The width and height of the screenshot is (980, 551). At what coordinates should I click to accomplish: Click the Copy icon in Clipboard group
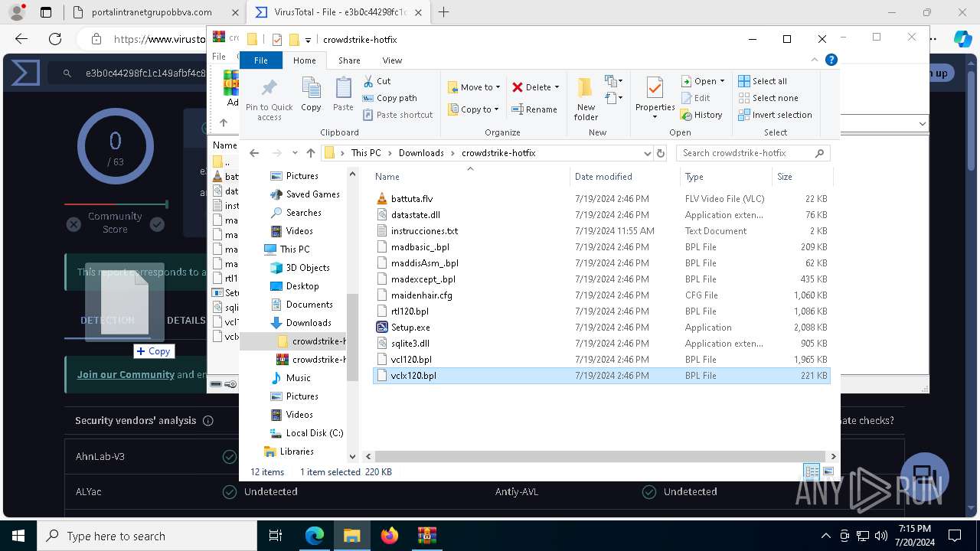coord(311,89)
